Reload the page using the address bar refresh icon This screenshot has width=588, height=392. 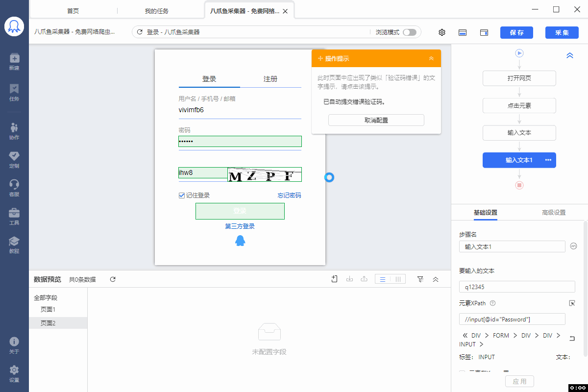coord(140,32)
